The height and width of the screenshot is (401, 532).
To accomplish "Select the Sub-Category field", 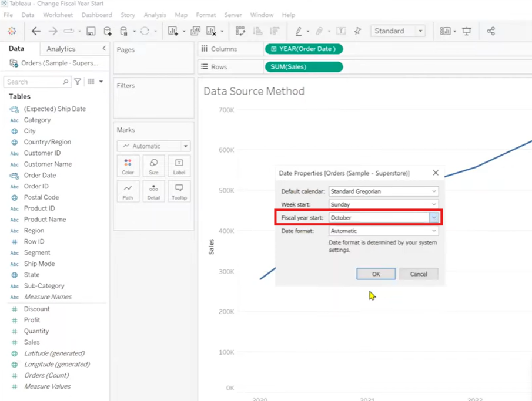I will (x=44, y=286).
